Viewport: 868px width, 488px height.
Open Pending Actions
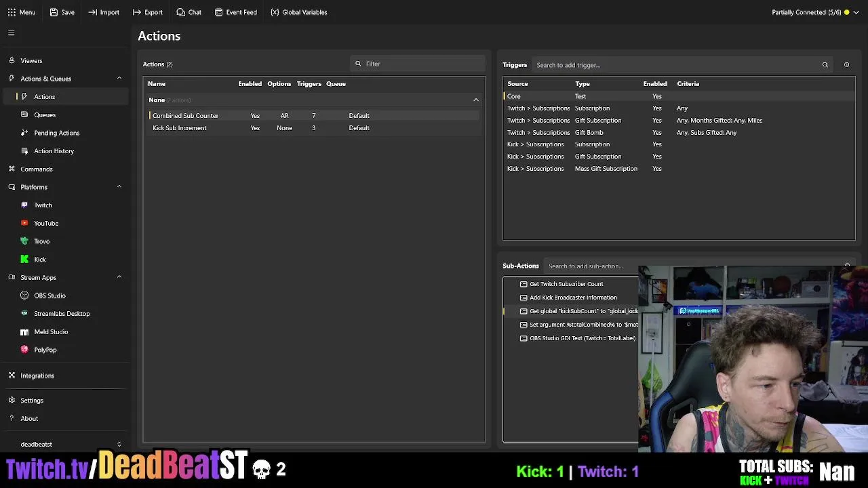pos(57,133)
